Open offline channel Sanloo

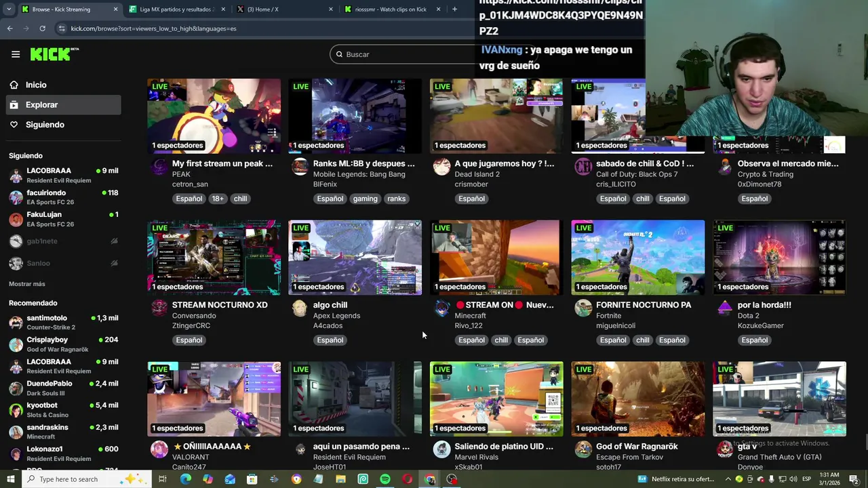pyautogui.click(x=63, y=263)
